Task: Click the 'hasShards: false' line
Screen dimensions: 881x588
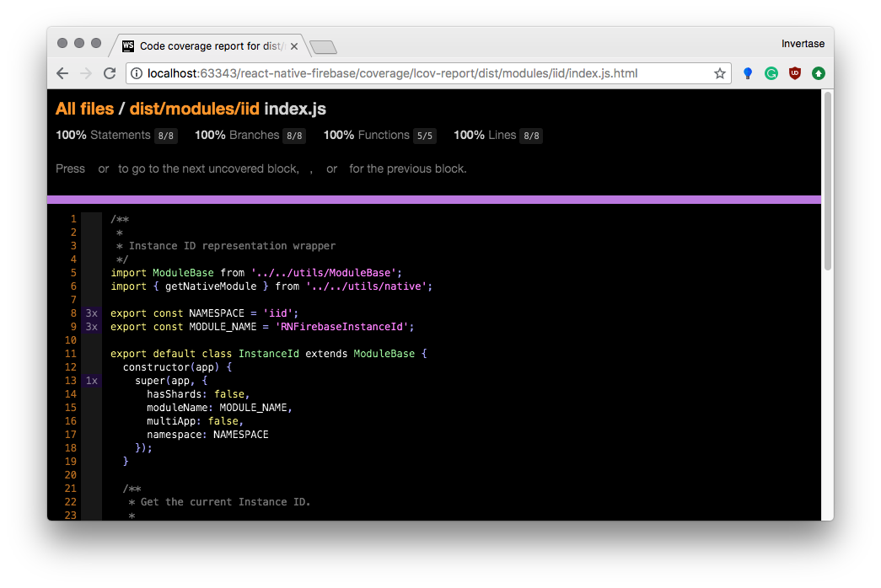Action: pos(198,394)
